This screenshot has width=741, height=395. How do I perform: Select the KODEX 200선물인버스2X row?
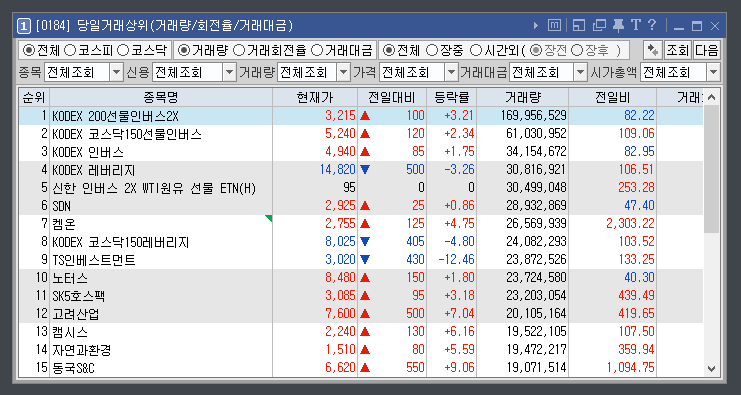[x=361, y=116]
